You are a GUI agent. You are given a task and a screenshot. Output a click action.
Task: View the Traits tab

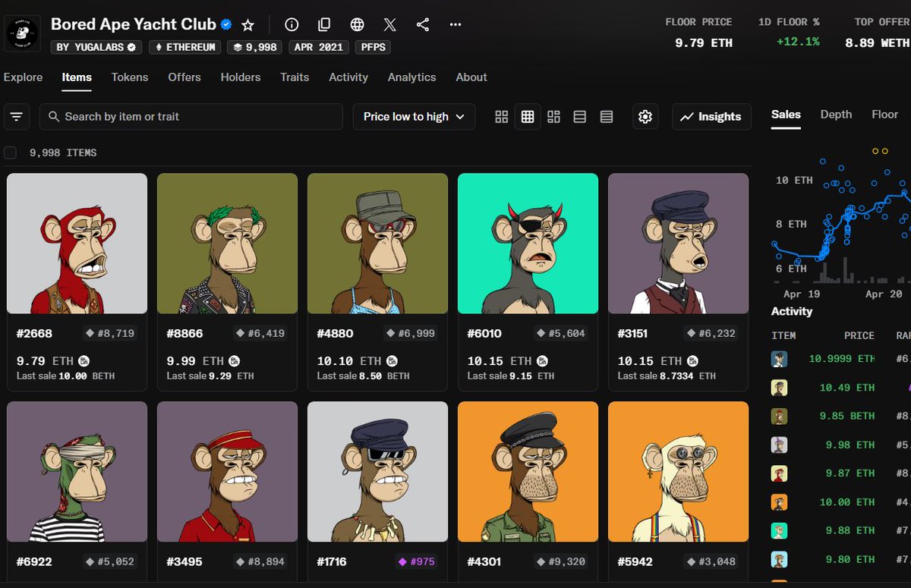click(x=295, y=77)
